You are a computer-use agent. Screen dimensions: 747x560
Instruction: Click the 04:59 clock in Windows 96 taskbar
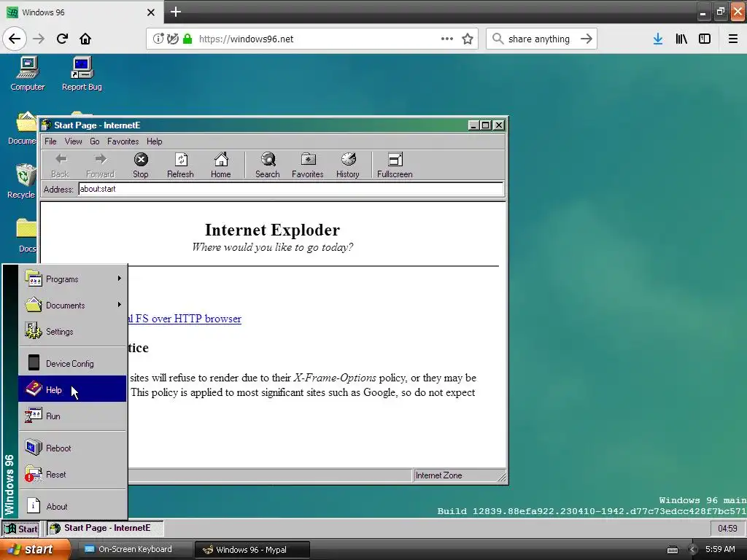(x=727, y=529)
